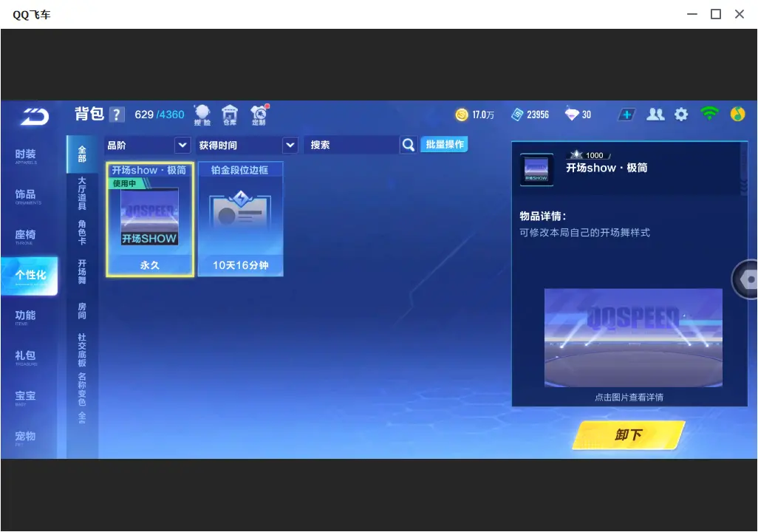Image resolution: width=758 pixels, height=532 pixels.
Task: Click the diamond currency icon
Action: click(x=572, y=114)
